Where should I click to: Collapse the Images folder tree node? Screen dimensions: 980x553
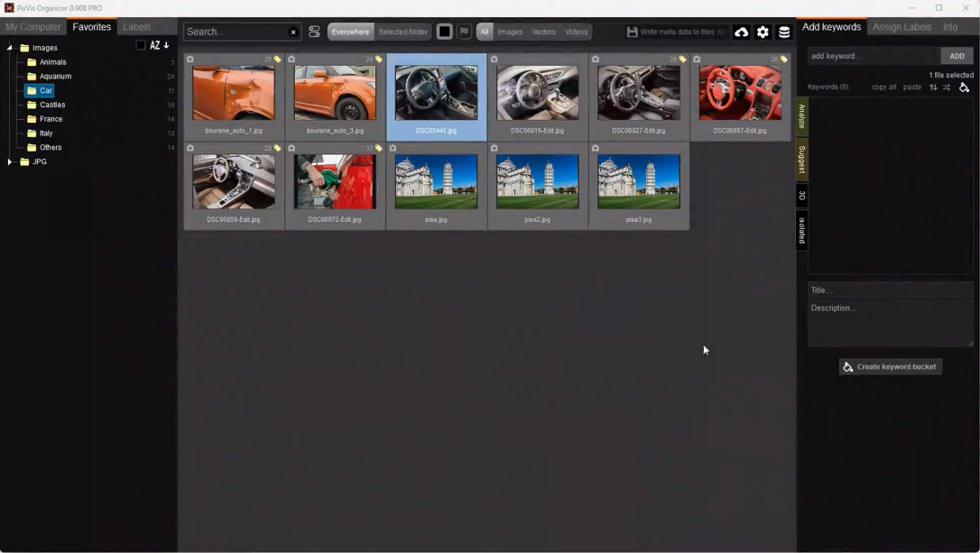9,48
